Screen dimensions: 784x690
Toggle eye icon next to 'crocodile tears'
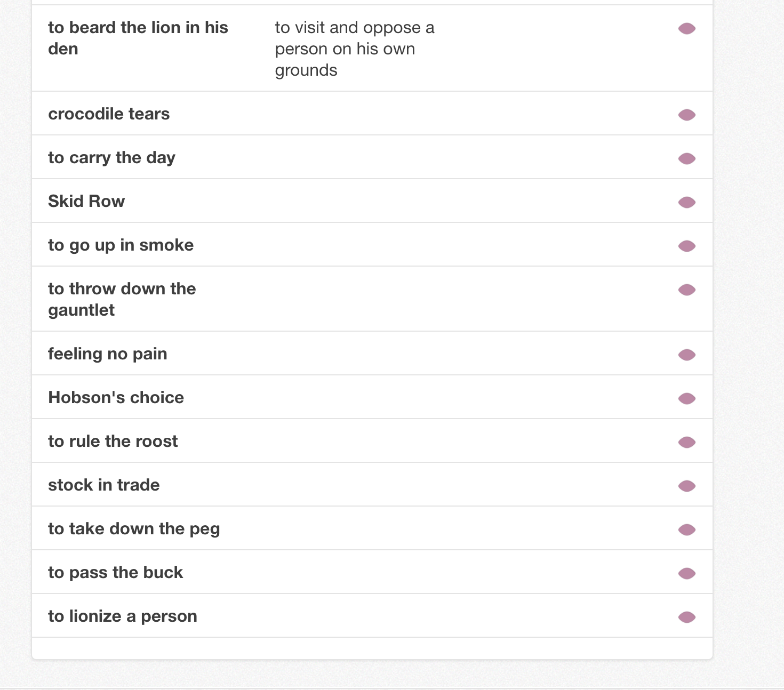pyautogui.click(x=686, y=115)
